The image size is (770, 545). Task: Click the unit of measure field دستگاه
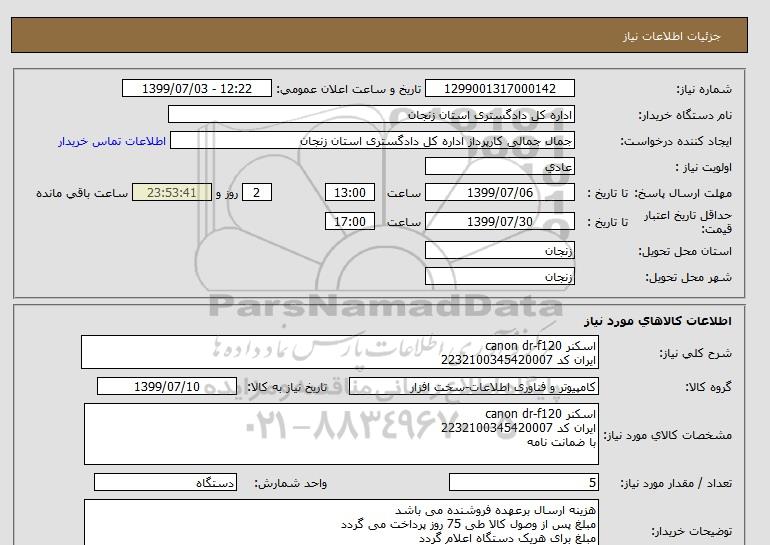tap(165, 482)
